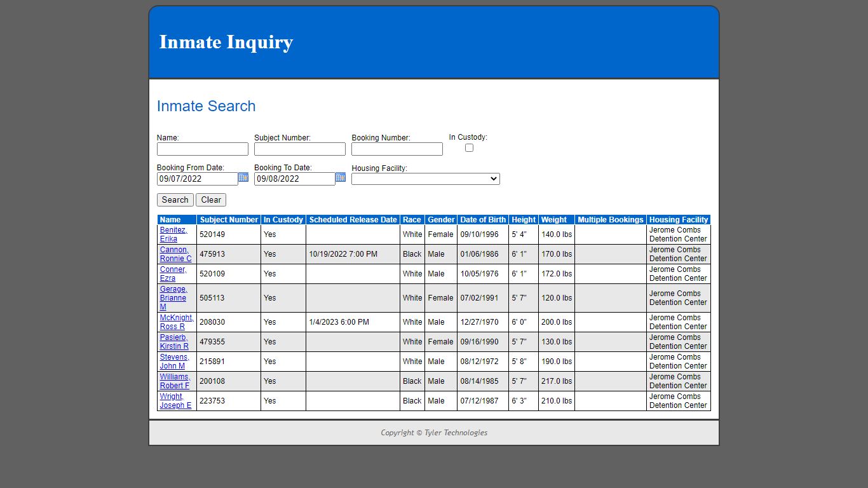Click the Booking To Date field
Viewport: 868px width, 488px height.
coord(295,179)
